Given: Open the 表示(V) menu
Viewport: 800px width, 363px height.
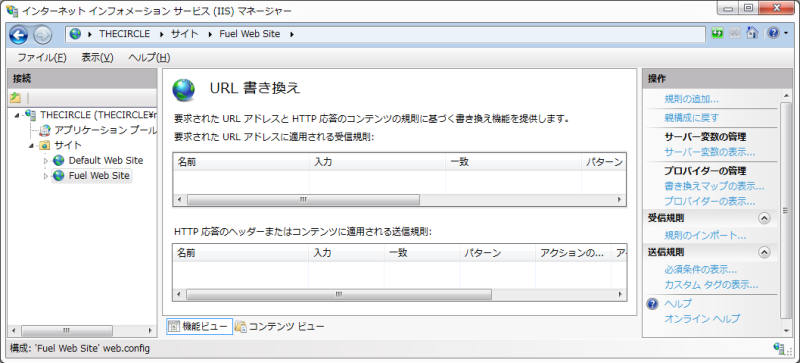Looking at the screenshot, I should point(97,58).
